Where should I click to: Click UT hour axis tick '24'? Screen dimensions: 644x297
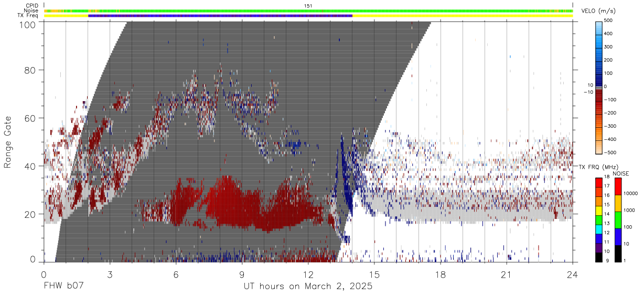(573, 274)
